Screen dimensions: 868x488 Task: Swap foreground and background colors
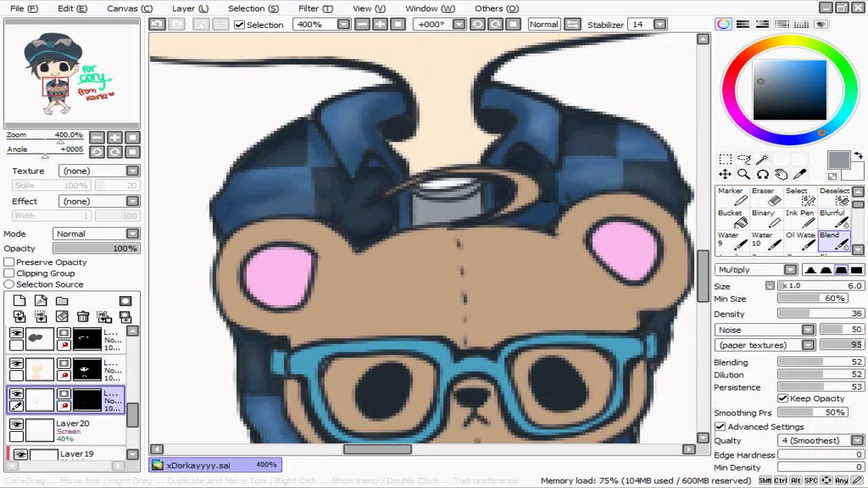(x=858, y=156)
